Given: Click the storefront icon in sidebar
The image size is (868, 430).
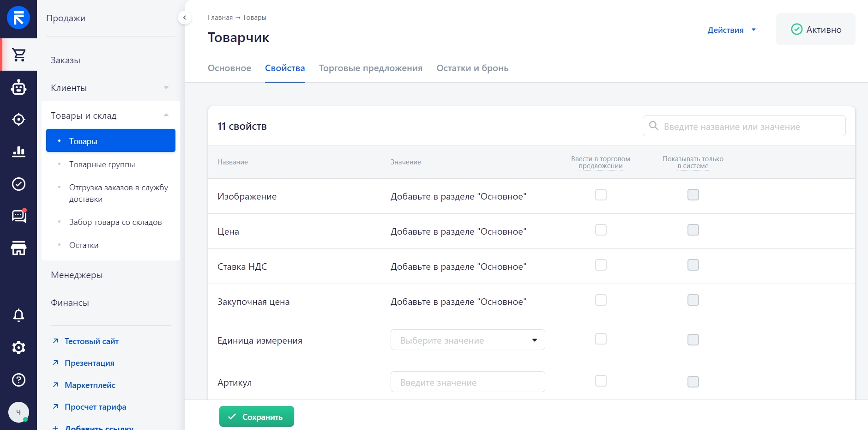Looking at the screenshot, I should (19, 248).
